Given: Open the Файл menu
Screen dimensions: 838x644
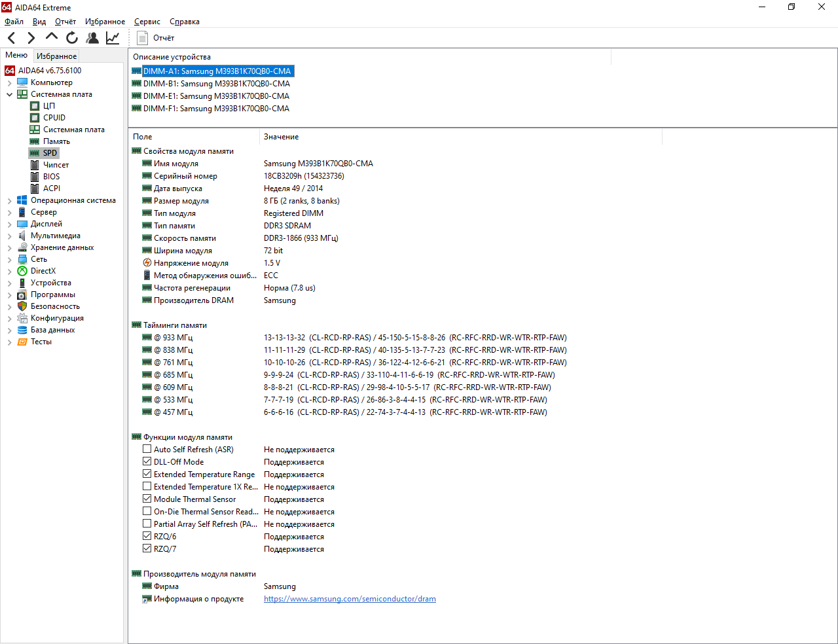Looking at the screenshot, I should point(14,22).
